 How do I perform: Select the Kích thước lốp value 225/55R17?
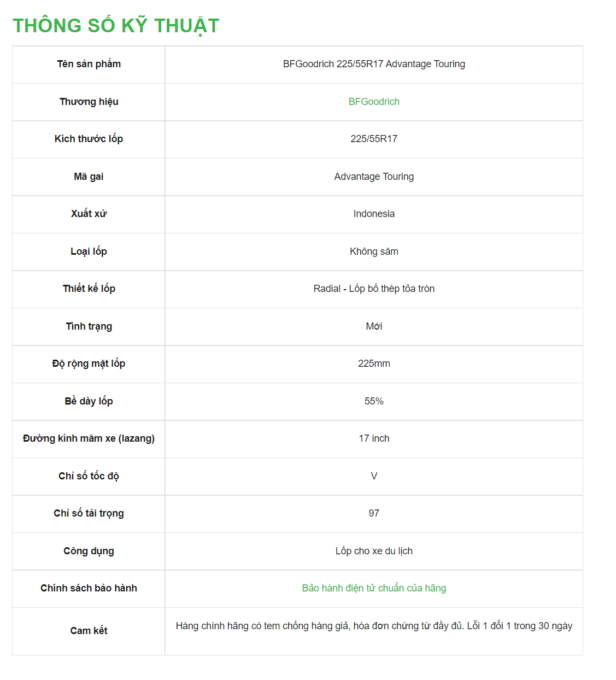[374, 139]
